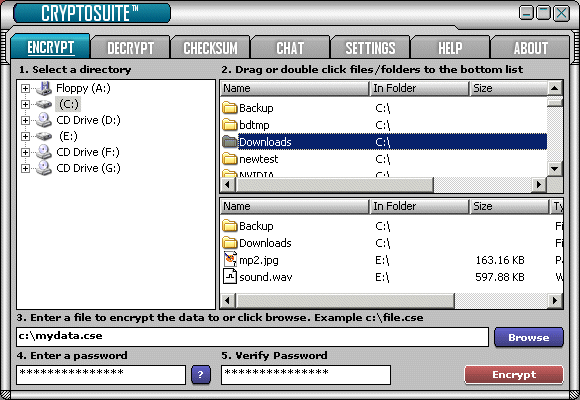This screenshot has height=400, width=580.
Task: Click the 163.16 KB size value
Action: point(500,260)
